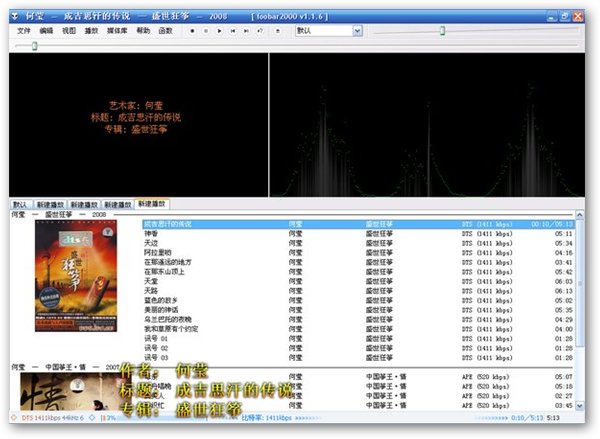This screenshot has height=439, width=600.
Task: Skip to the next track
Action: (x=246, y=31)
